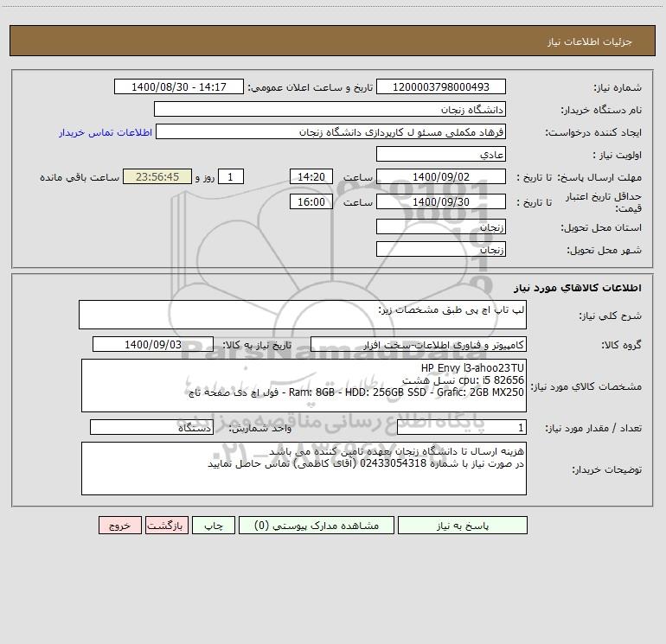Click the delivery province field زنجان
666x644 pixels.
[x=441, y=226]
